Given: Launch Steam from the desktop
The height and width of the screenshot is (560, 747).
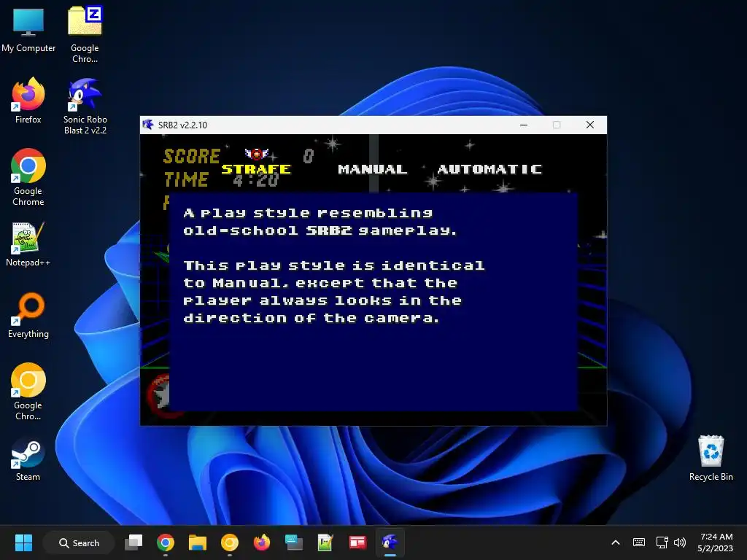Looking at the screenshot, I should (28, 459).
